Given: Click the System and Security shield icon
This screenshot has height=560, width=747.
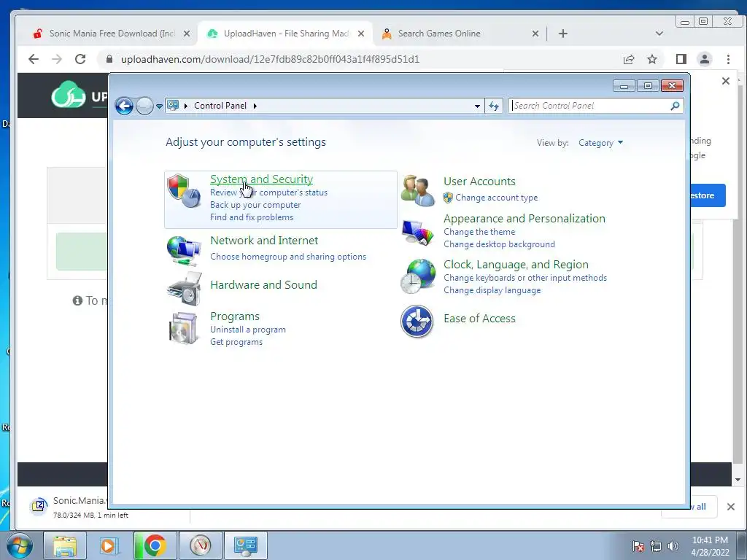Looking at the screenshot, I should click(x=185, y=191).
